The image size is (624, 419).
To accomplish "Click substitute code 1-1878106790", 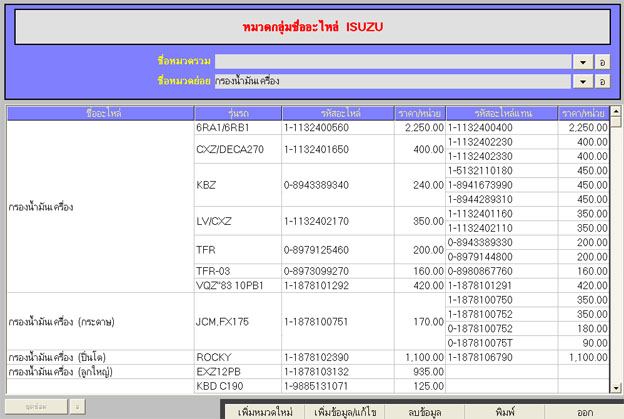I will click(501, 357).
